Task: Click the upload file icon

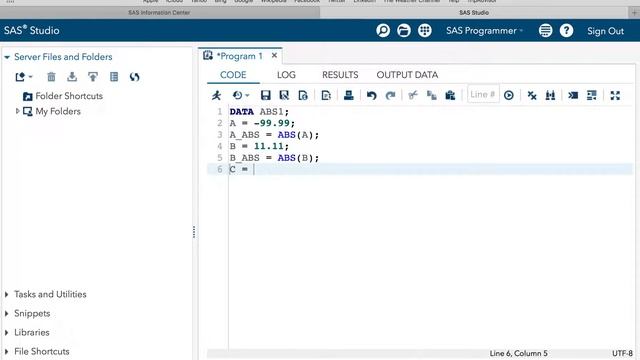Action: pos(93,77)
